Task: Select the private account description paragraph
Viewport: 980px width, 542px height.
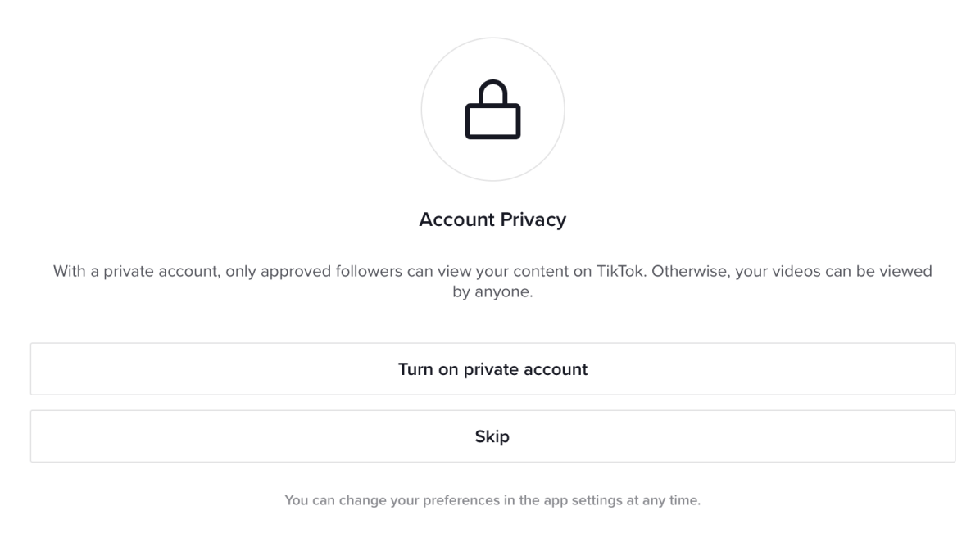Action: pyautogui.click(x=492, y=281)
